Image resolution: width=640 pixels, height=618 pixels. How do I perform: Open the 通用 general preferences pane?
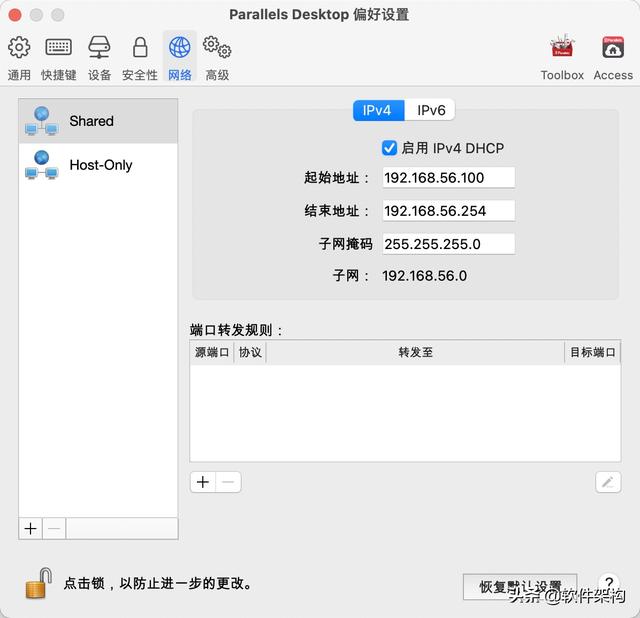[19, 57]
